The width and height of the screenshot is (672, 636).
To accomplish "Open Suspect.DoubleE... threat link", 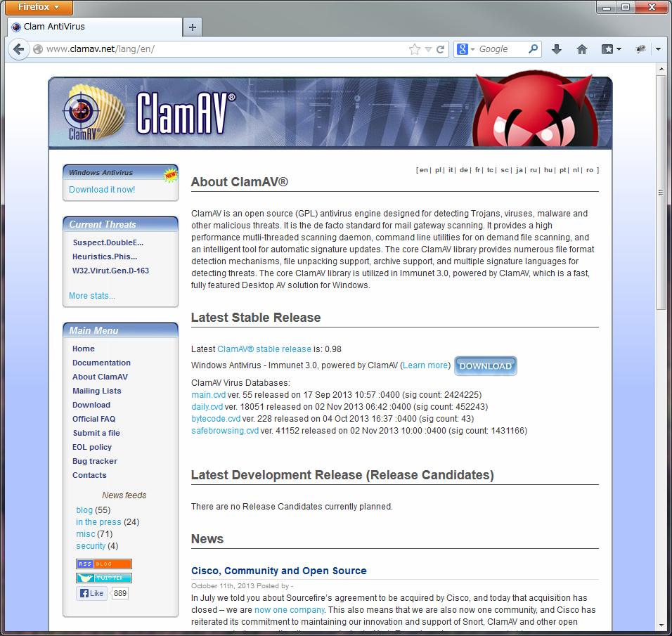I will (108, 243).
